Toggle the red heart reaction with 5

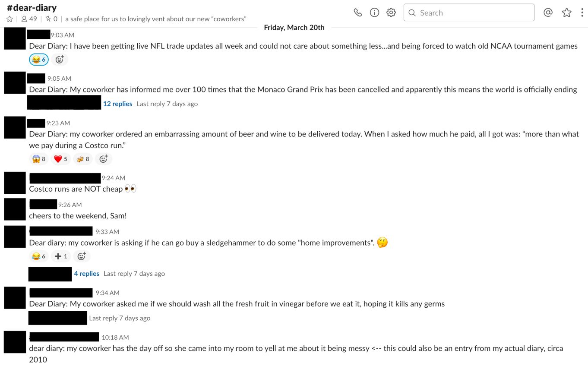click(60, 159)
